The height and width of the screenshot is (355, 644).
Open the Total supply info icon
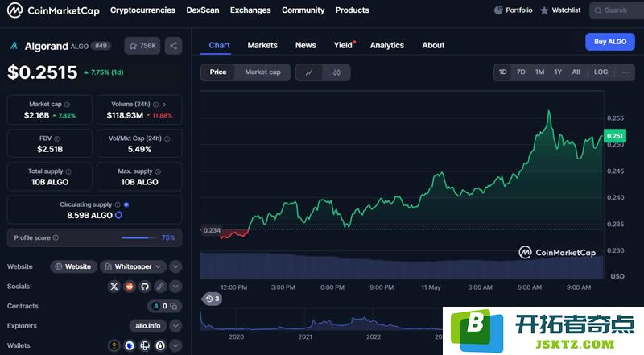(68, 171)
